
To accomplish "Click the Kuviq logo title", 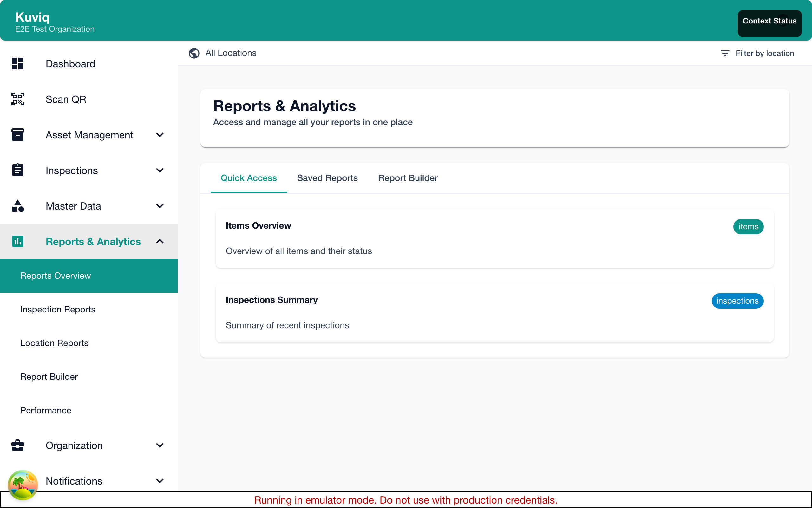I will click(32, 17).
